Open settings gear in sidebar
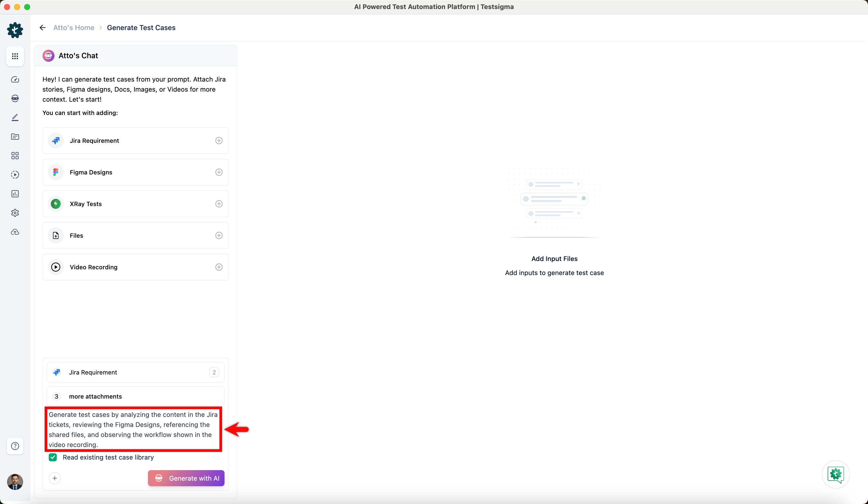Image resolution: width=868 pixels, height=504 pixels. (15, 213)
